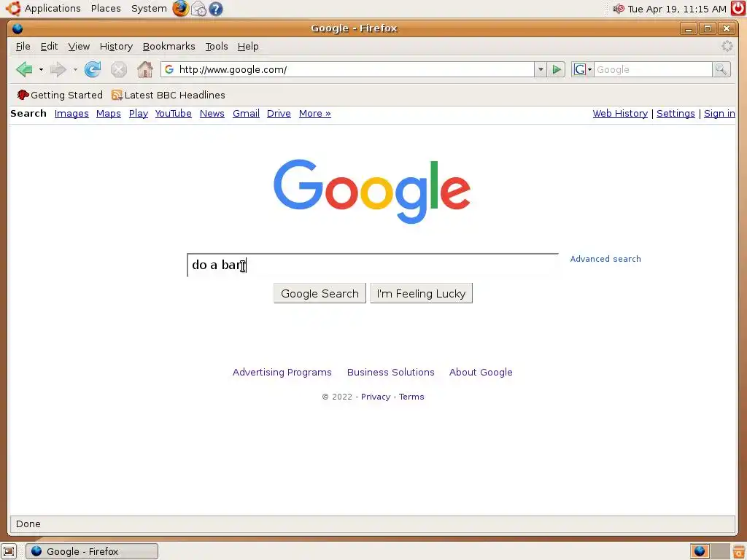Image resolution: width=747 pixels, height=560 pixels.
Task: Click the green Go arrow beside URL bar
Action: (557, 69)
